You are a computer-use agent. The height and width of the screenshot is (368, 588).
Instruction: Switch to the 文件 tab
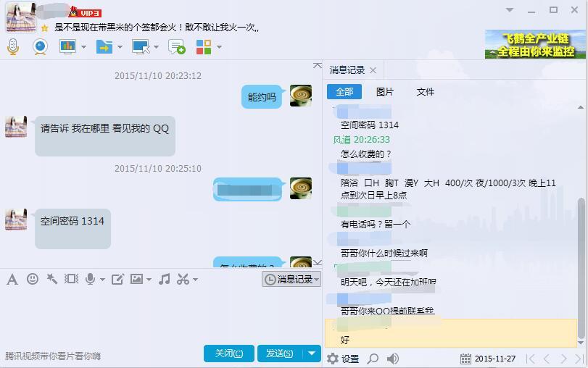[426, 92]
